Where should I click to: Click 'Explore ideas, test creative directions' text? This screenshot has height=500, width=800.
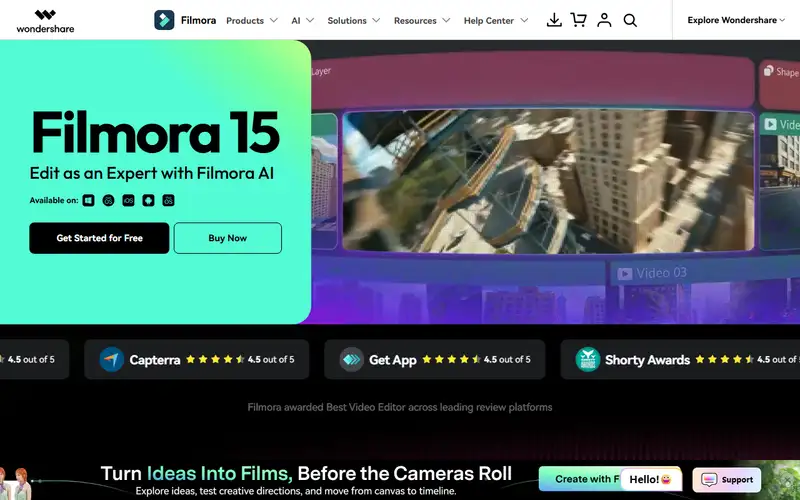296,491
